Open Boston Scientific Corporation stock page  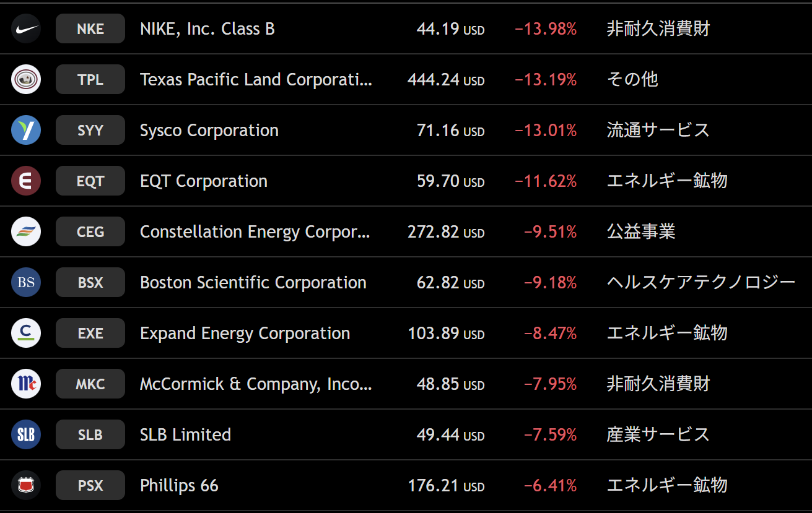(x=253, y=283)
